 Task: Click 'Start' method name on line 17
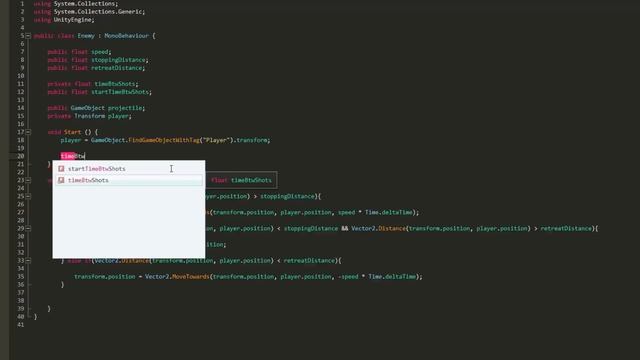coord(72,132)
